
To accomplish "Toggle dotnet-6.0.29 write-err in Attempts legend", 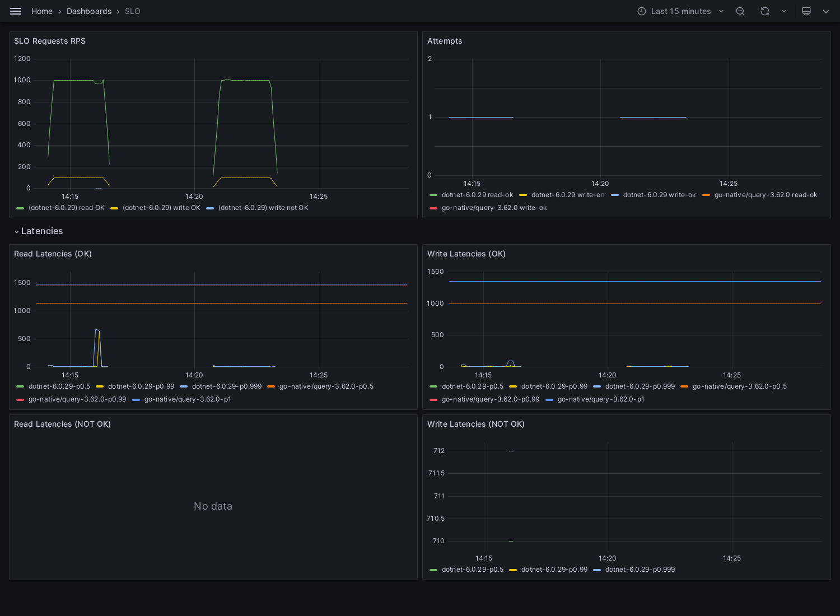I will [568, 195].
